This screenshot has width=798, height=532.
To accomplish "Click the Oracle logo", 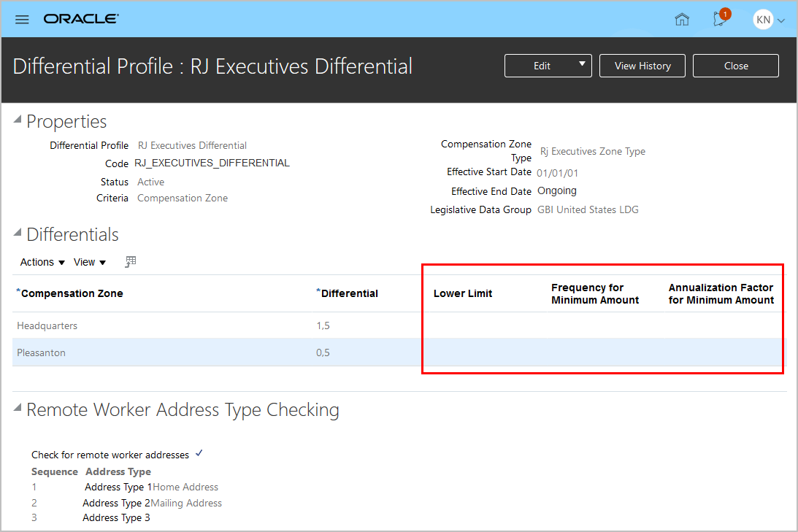I will pyautogui.click(x=81, y=19).
